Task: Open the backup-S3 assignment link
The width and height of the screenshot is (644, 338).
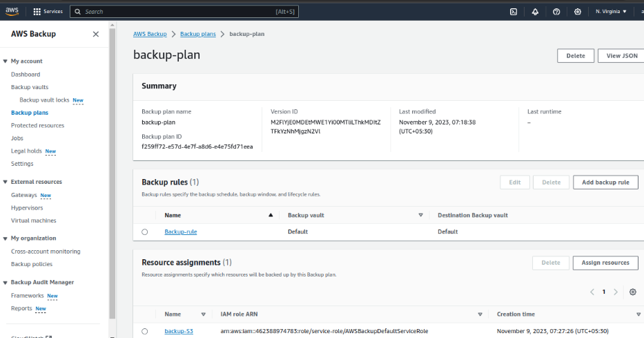Action: coord(179,331)
